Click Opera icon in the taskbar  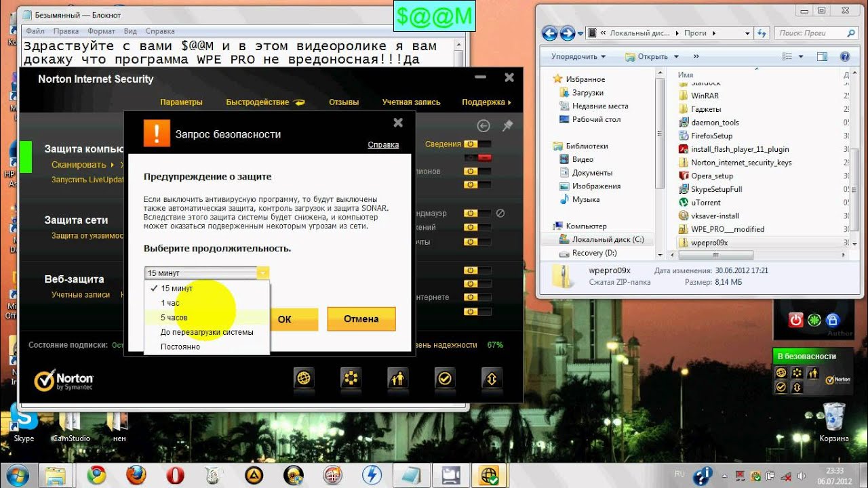(175, 474)
